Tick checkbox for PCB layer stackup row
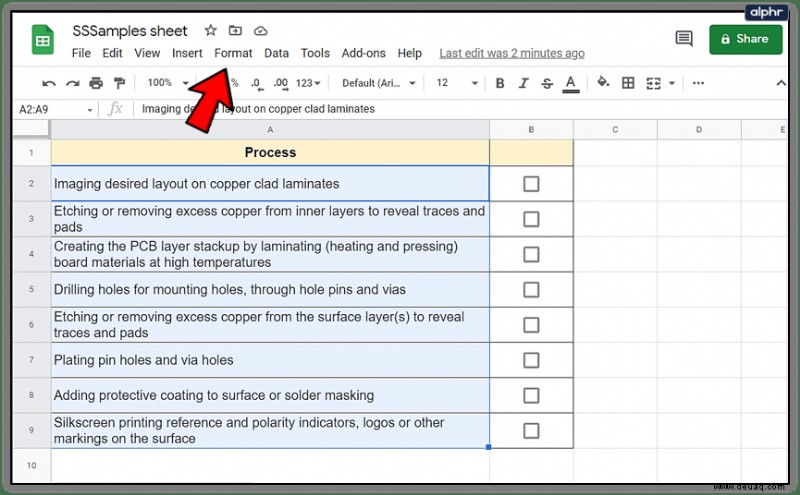800x495 pixels. pos(531,254)
